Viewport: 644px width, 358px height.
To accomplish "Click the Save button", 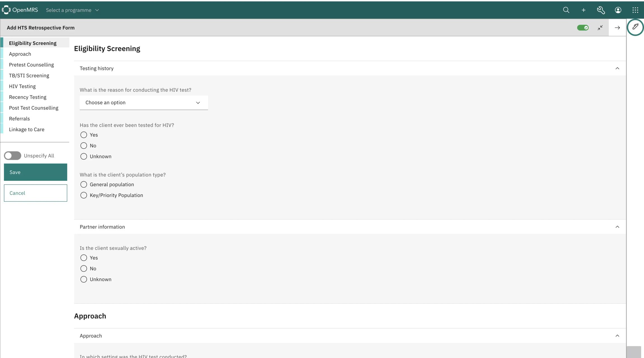I will 35,172.
